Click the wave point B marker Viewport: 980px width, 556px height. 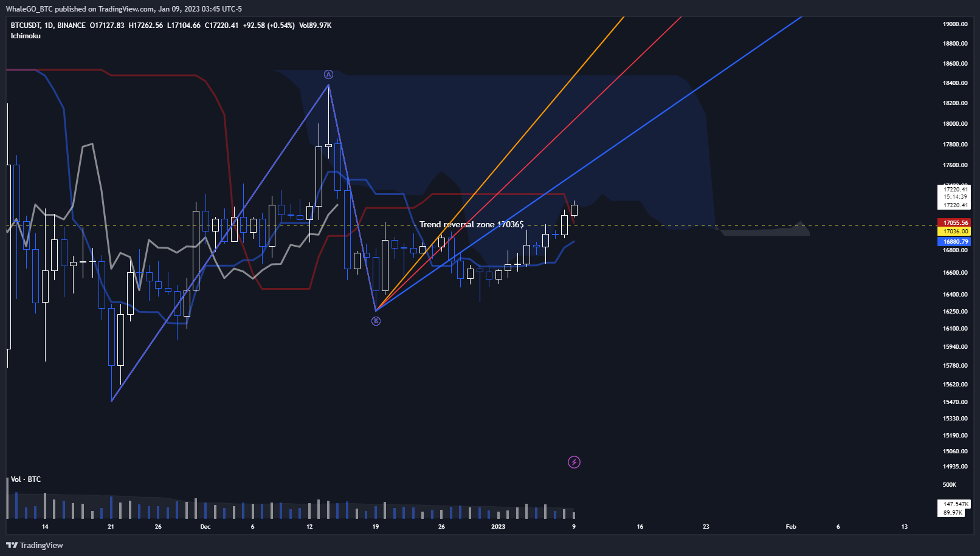click(376, 321)
